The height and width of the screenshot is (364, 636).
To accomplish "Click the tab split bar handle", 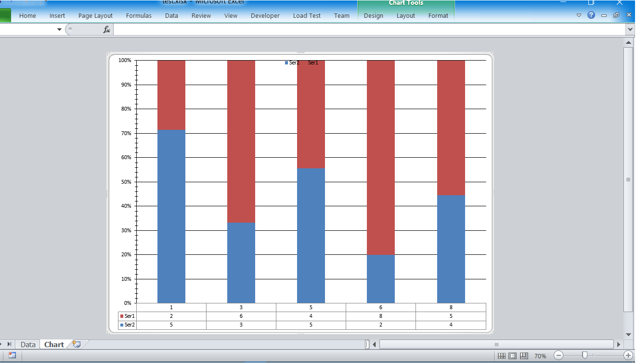I will tap(367, 344).
